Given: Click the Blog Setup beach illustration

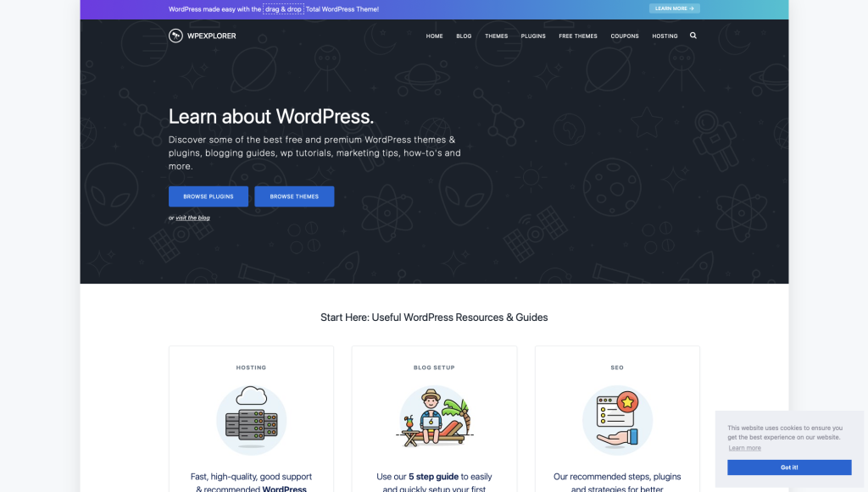Looking at the screenshot, I should [x=435, y=419].
